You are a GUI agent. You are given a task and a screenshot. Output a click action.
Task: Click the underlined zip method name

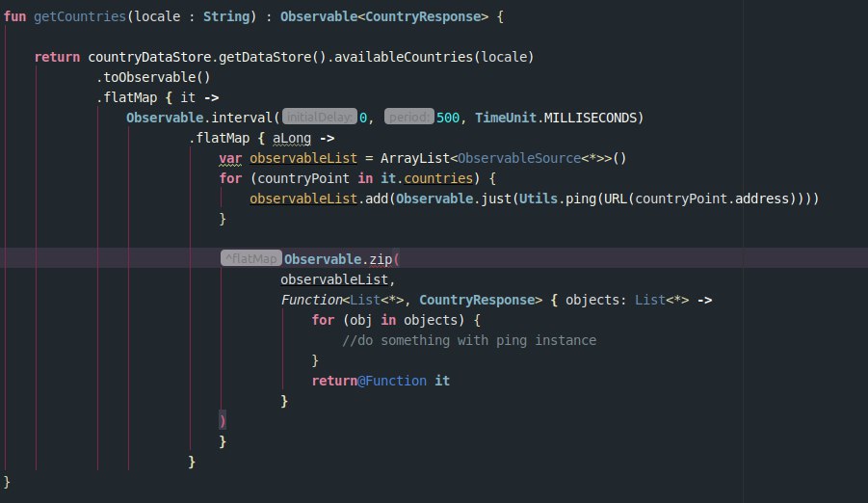click(x=381, y=259)
